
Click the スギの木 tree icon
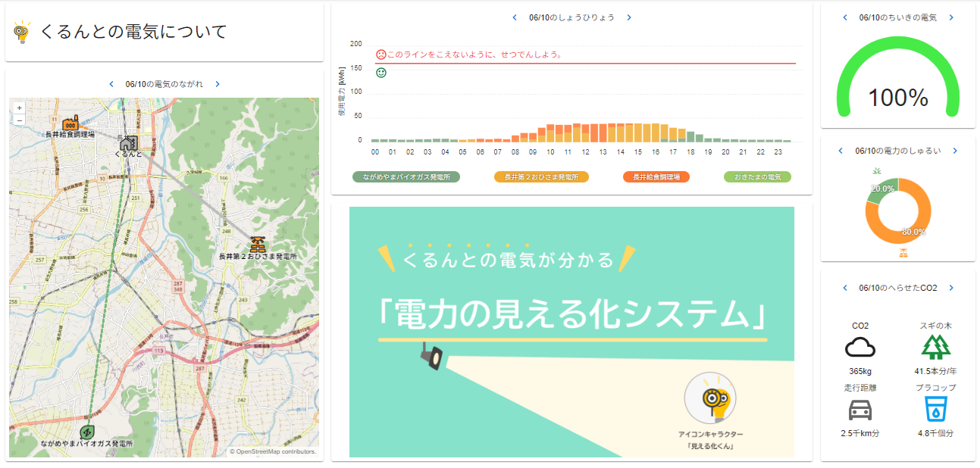point(936,347)
